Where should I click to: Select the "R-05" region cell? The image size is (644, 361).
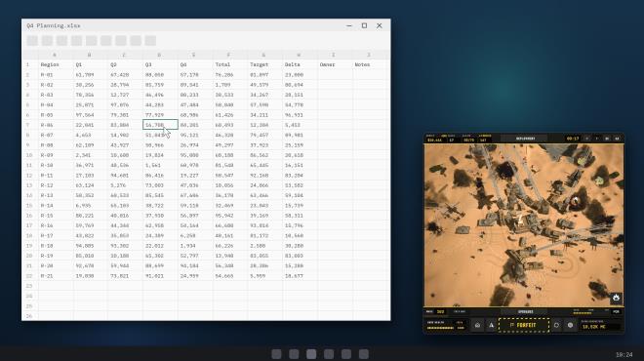[56, 115]
